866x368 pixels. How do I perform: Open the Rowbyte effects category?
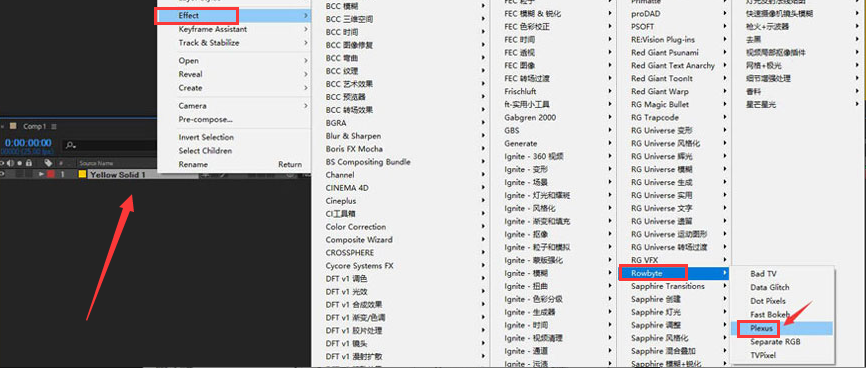pos(673,273)
